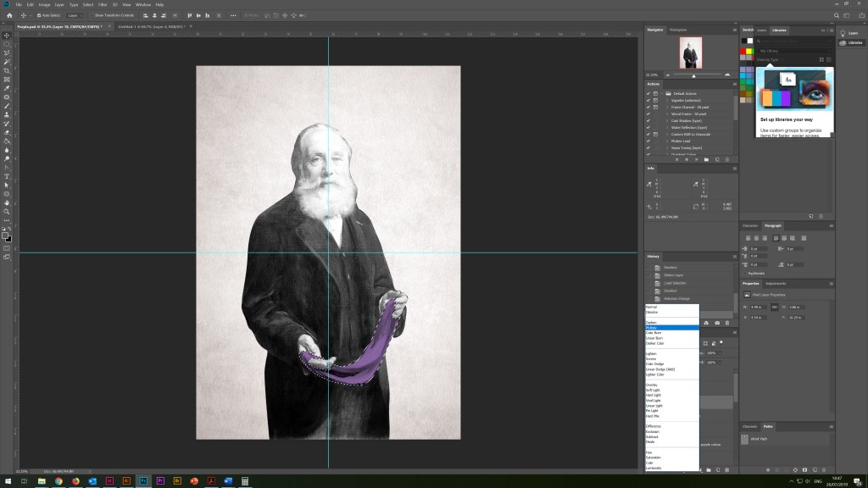Open Photoshop from the Windows taskbar
This screenshot has width=868, height=488.
point(144,480)
